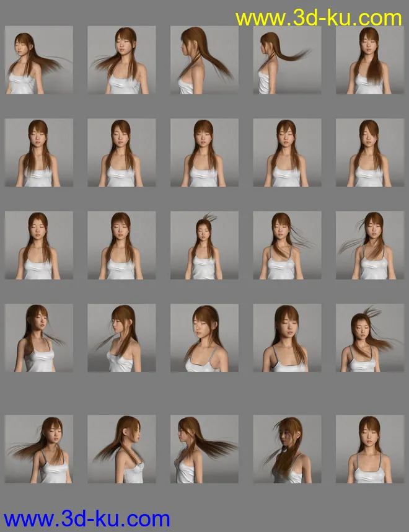Select fourth-row first thumbnail with turned body pose
The height and width of the screenshot is (532, 409).
pyautogui.click(x=38, y=338)
